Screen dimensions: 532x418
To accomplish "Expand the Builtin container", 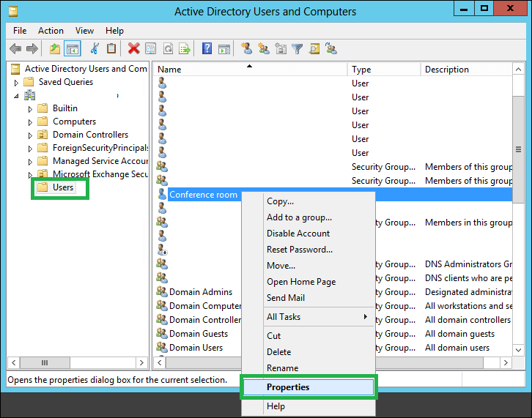I will (x=30, y=109).
